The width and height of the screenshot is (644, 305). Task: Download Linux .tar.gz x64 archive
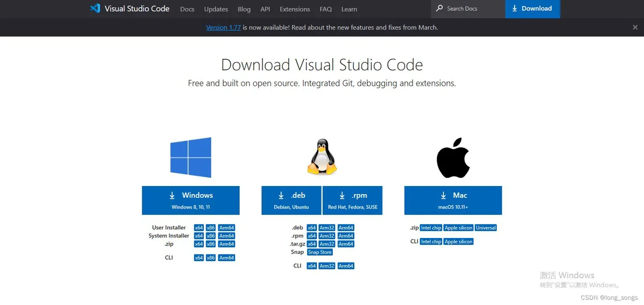pyautogui.click(x=312, y=244)
